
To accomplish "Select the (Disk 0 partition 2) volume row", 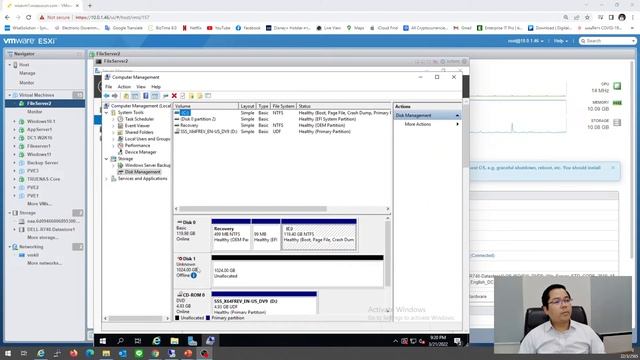I will (282, 119).
